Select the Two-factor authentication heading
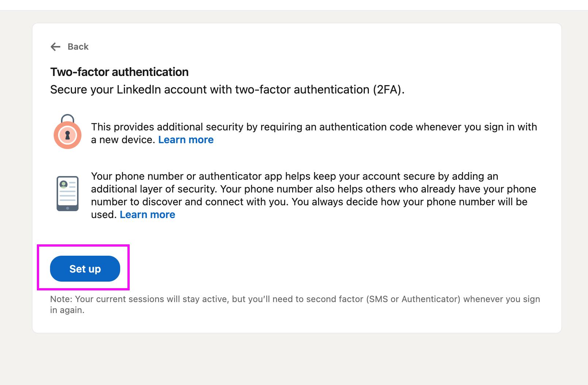588x385 pixels. coord(119,72)
